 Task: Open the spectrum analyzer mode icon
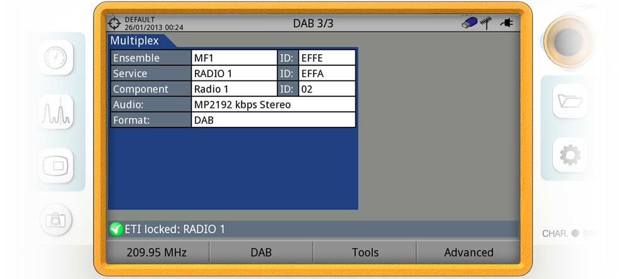click(x=55, y=112)
